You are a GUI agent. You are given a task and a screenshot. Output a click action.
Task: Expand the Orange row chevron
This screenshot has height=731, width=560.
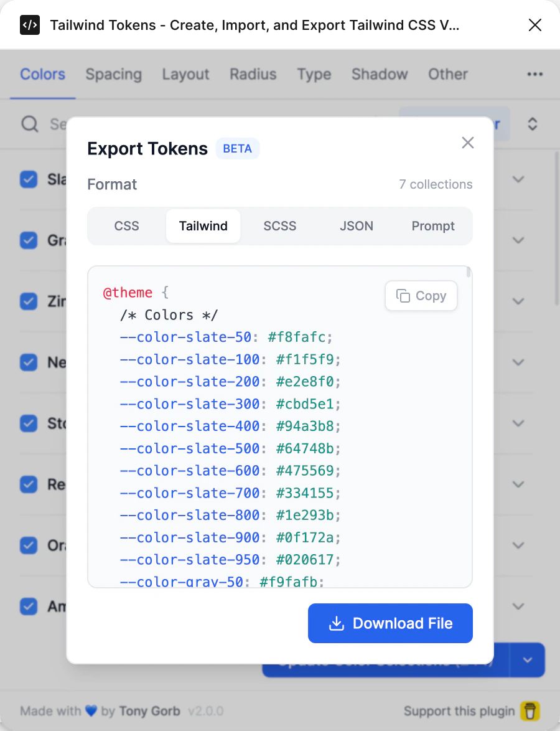[x=518, y=545]
